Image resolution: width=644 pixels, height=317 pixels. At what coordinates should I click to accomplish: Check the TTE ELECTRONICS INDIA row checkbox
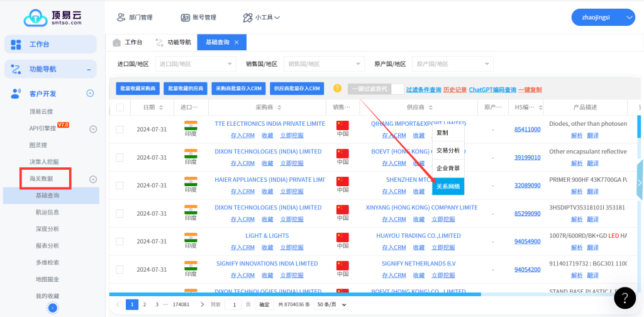tap(120, 130)
